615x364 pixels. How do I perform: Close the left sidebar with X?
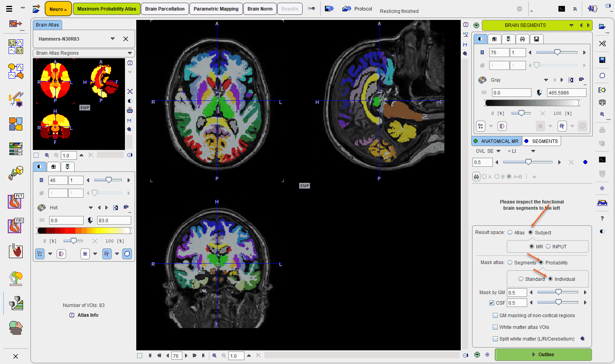pyautogui.click(x=16, y=356)
